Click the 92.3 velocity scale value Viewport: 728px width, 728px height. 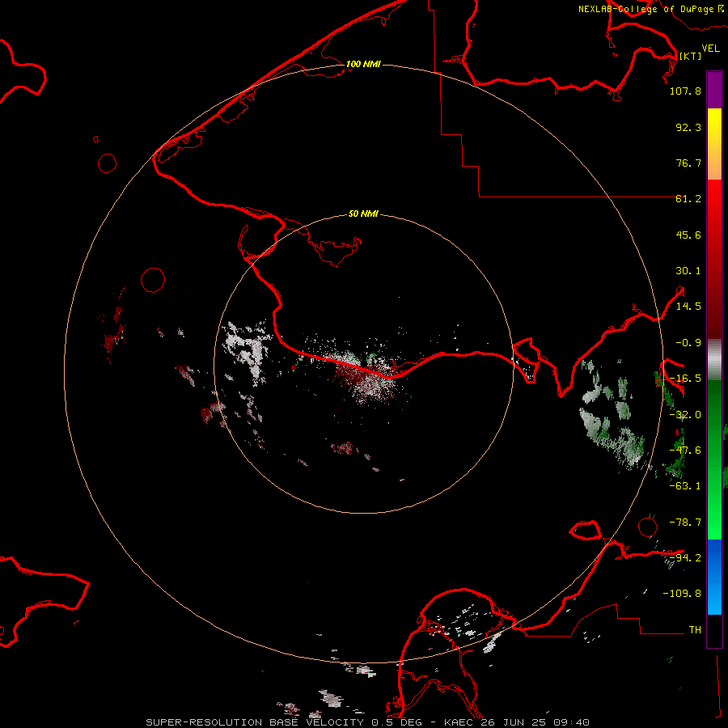coord(688,127)
